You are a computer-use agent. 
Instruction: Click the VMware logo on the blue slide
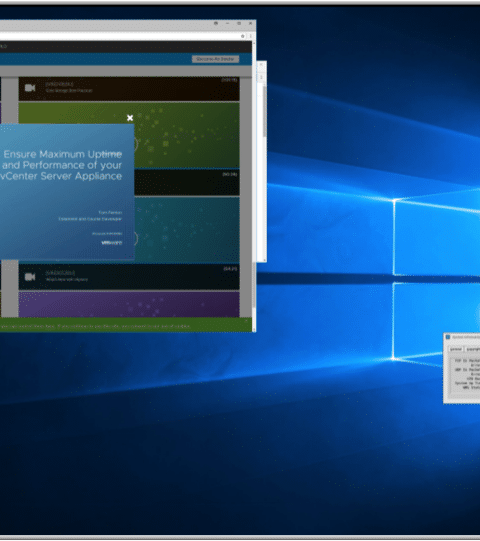point(111,243)
